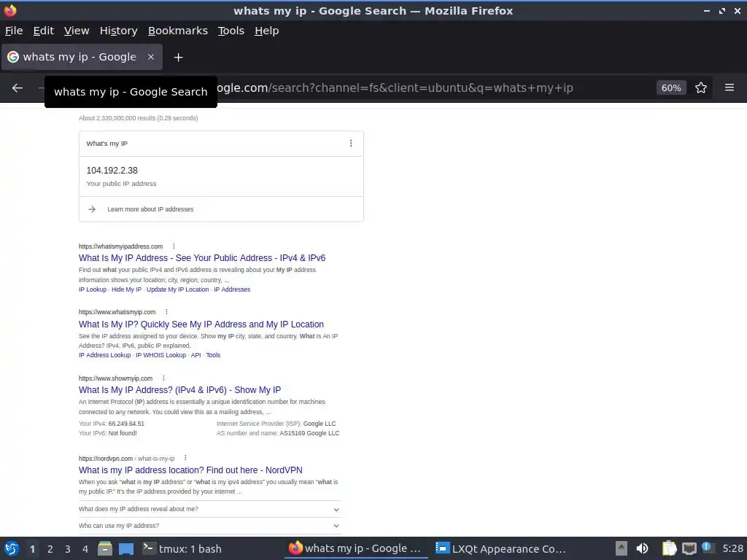Open the network connection tray icon
The height and width of the screenshot is (560, 747).
[689, 549]
